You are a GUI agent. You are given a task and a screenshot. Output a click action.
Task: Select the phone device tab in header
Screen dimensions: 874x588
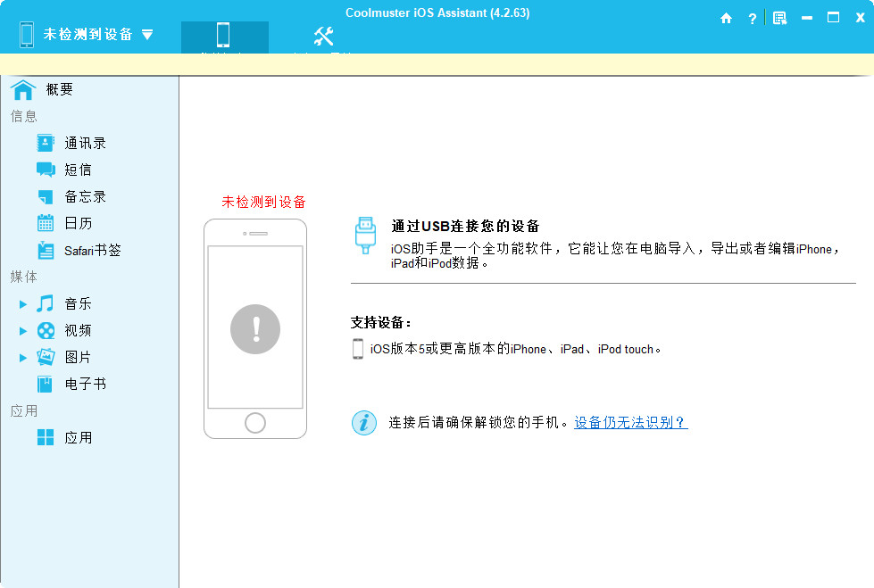(225, 37)
